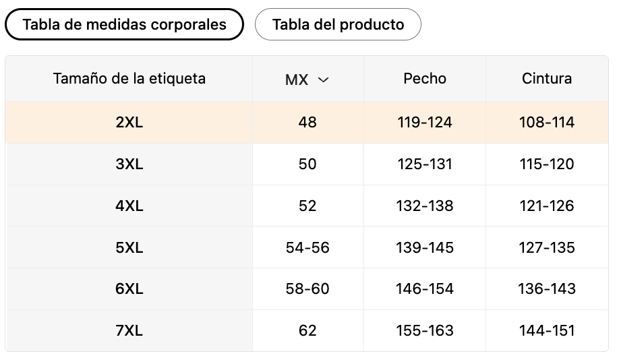Screen dimensions: 619x364
Task: Click the Pecho value 146-154
Action: click(x=425, y=289)
